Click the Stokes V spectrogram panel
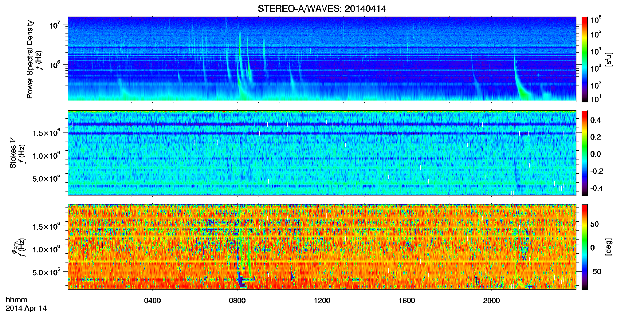 [x=322, y=153]
